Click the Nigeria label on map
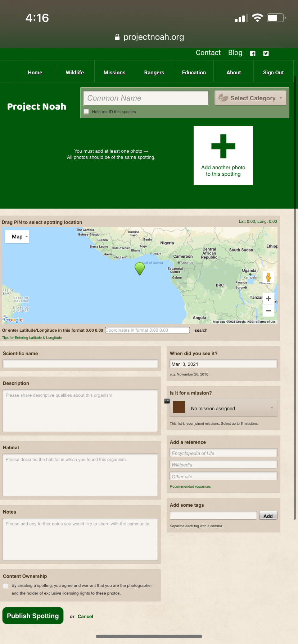Image resolution: width=298 pixels, height=644 pixels. (167, 243)
